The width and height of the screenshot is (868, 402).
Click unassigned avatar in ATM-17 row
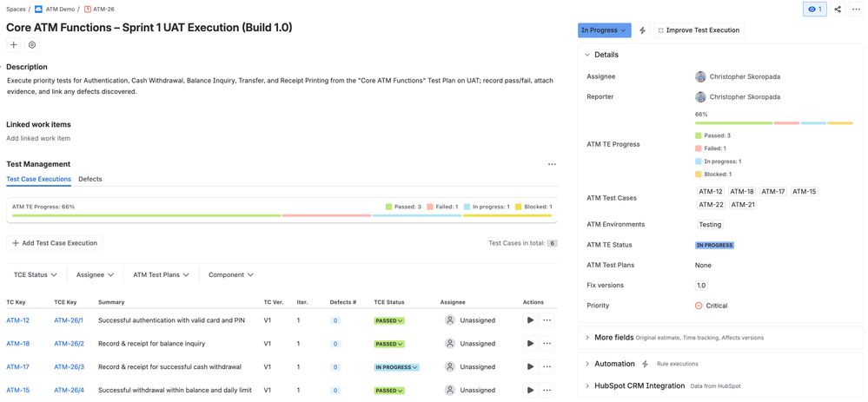click(450, 366)
